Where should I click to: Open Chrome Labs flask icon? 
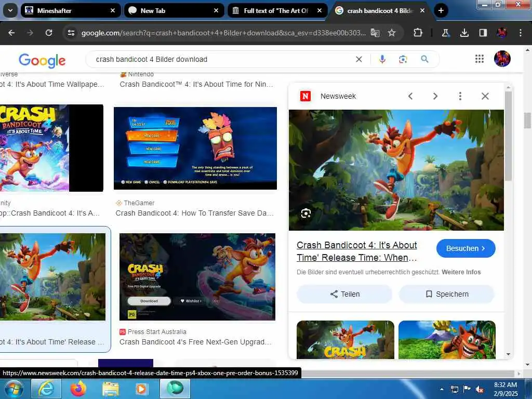click(x=445, y=33)
